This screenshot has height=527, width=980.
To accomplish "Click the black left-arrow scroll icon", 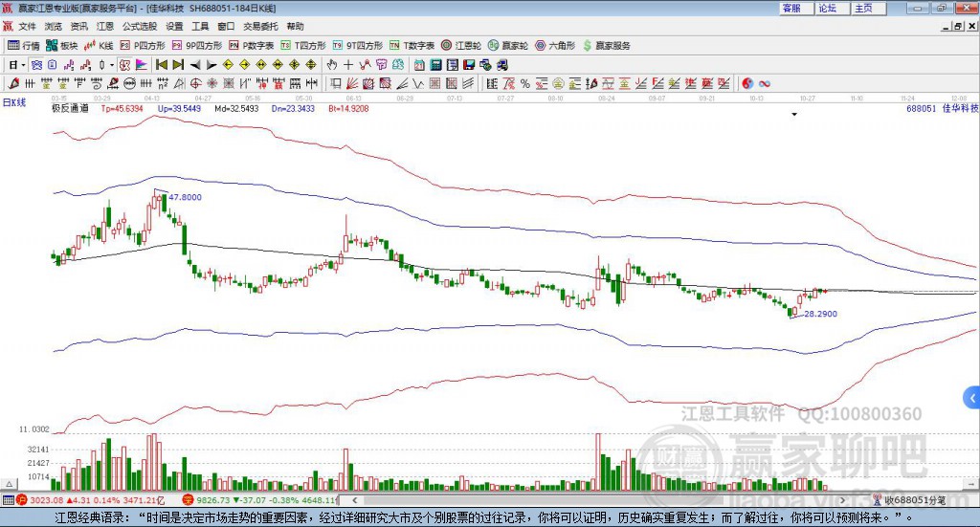I will tap(195, 65).
